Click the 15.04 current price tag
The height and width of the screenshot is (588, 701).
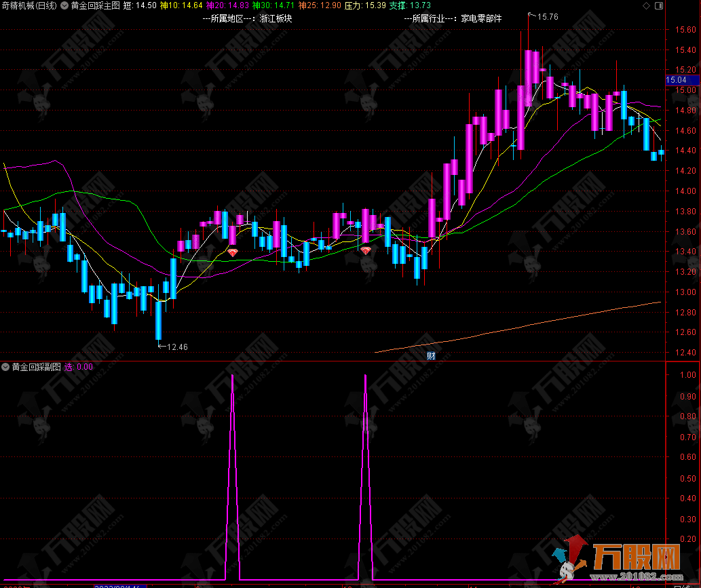[x=682, y=80]
